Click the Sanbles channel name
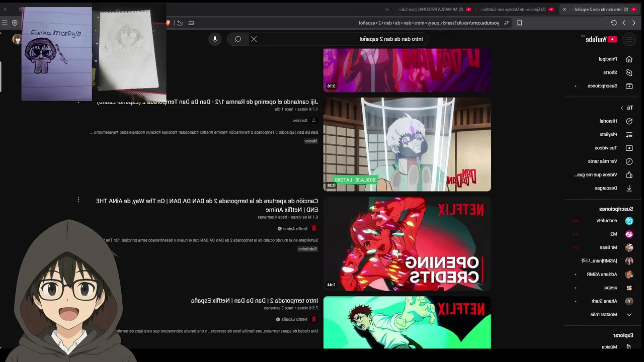This screenshot has height=362, width=644. click(300, 121)
